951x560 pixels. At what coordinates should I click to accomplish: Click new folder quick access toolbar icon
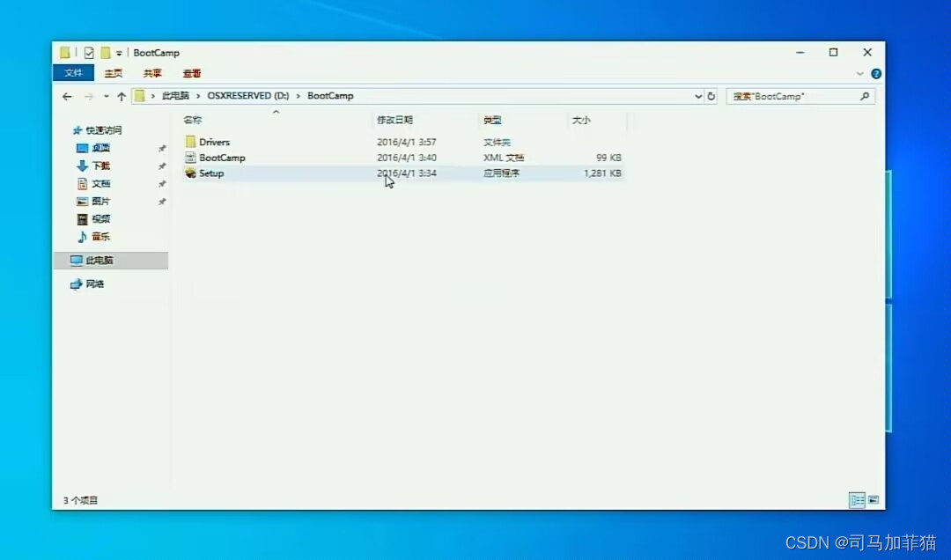[x=105, y=53]
